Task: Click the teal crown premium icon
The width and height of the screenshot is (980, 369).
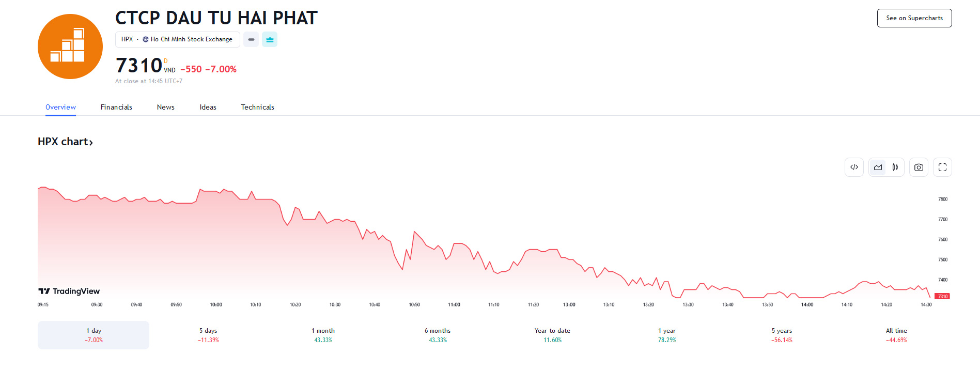Action: coord(269,39)
